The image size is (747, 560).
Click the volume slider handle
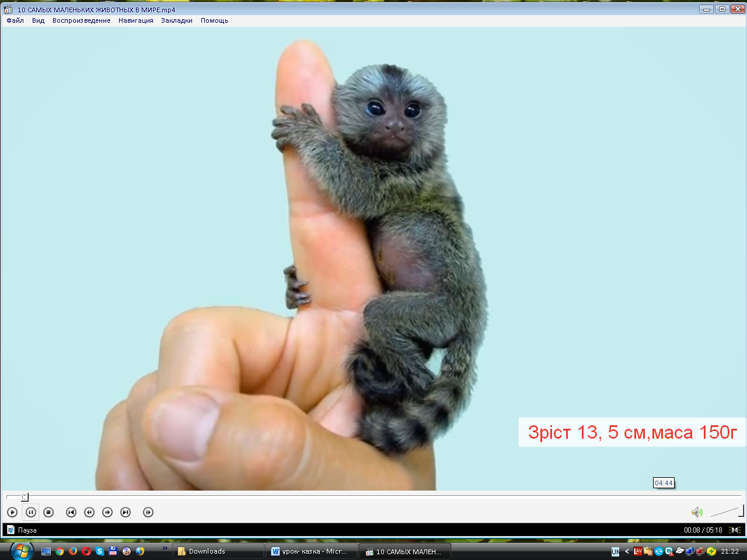[741, 512]
